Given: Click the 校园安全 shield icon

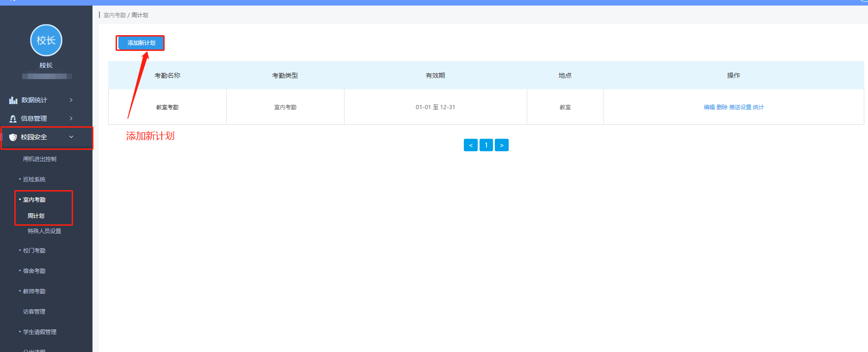Looking at the screenshot, I should pos(13,137).
